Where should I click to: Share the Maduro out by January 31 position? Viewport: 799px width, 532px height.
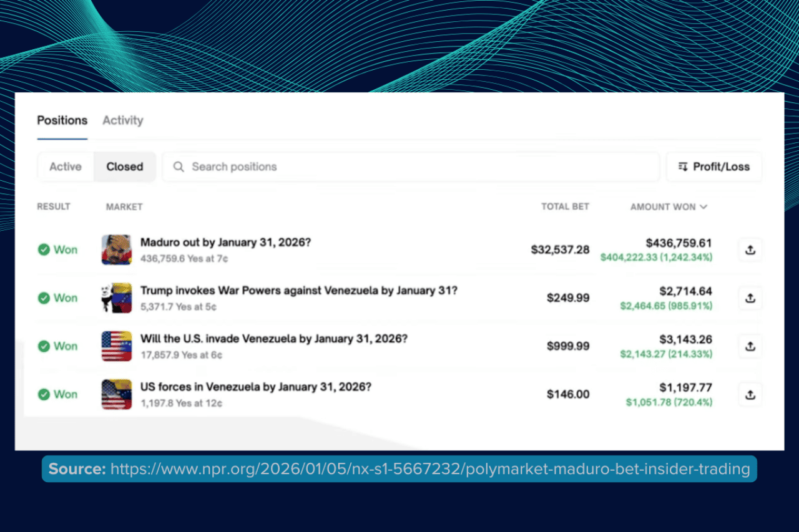click(750, 249)
